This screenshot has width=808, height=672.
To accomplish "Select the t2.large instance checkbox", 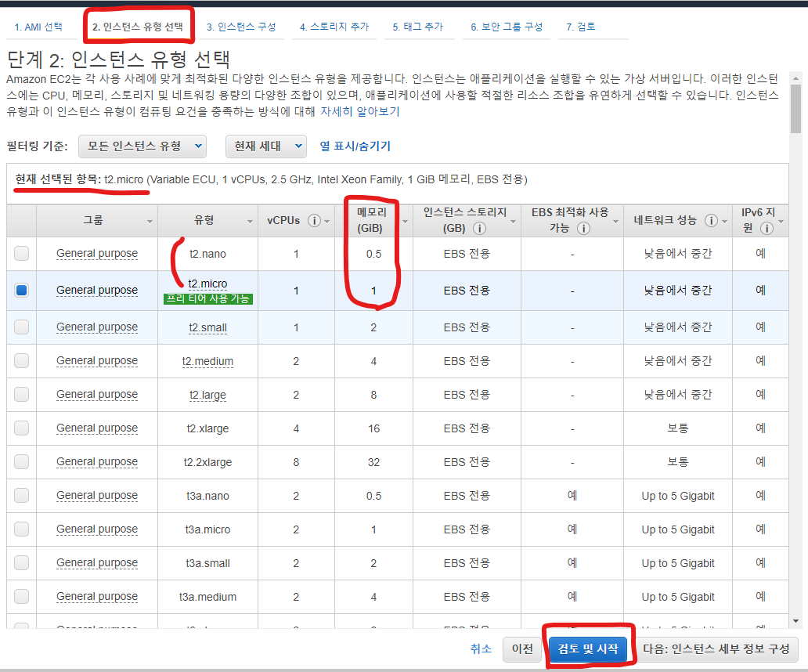I will (x=22, y=395).
